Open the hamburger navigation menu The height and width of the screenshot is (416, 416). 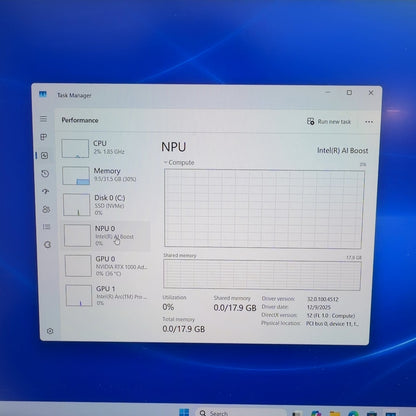coord(43,119)
